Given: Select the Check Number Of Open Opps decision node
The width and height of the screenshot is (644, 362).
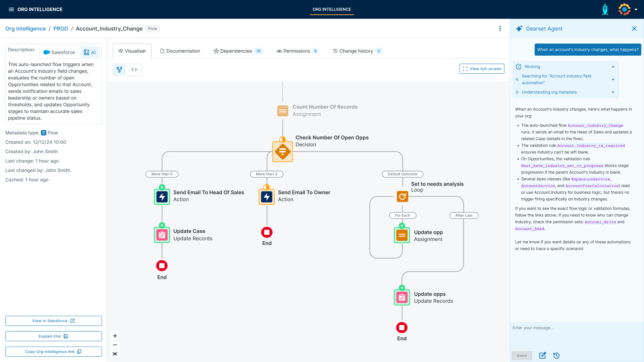Looking at the screenshot, I should pyautogui.click(x=282, y=152).
